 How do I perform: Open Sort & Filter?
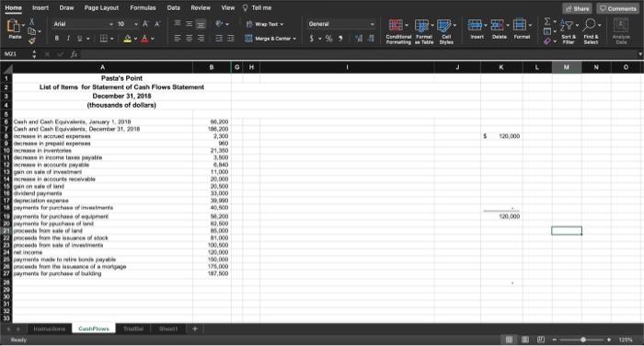point(569,31)
